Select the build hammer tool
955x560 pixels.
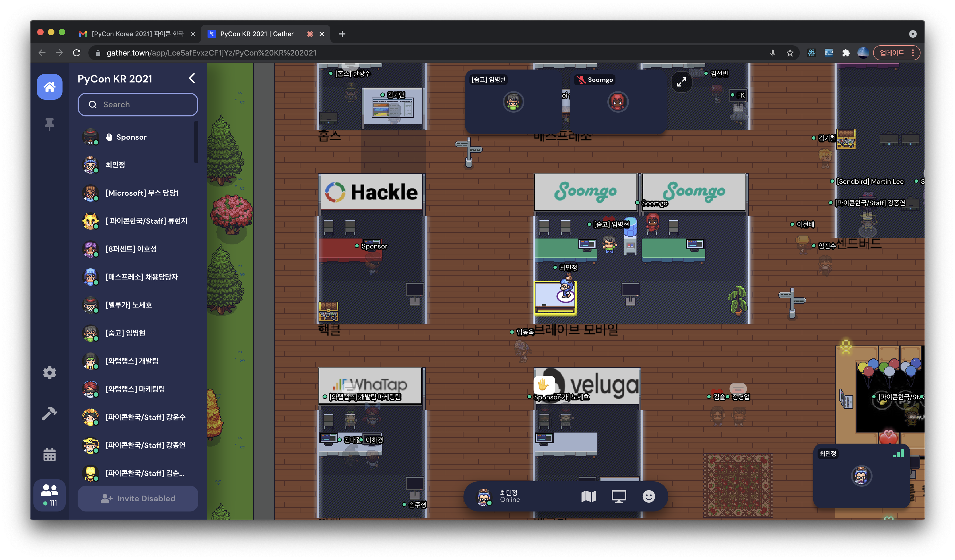point(49,413)
